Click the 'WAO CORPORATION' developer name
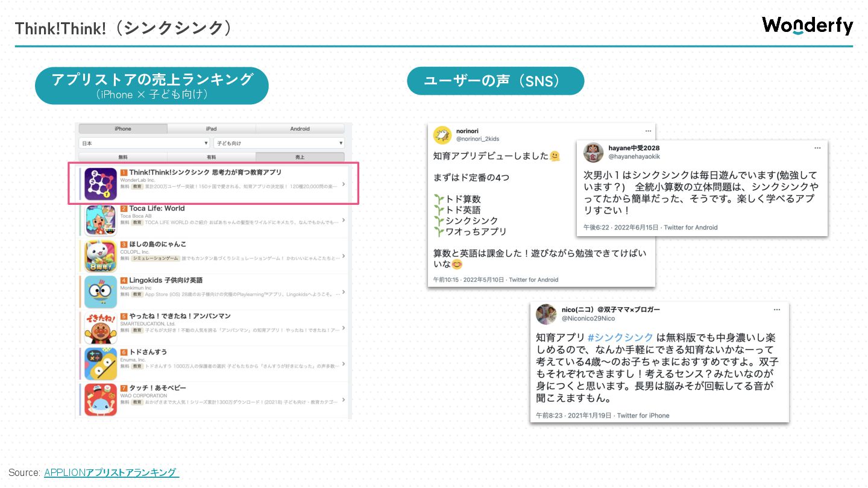Image resolution: width=868 pixels, height=488 pixels. [x=143, y=395]
